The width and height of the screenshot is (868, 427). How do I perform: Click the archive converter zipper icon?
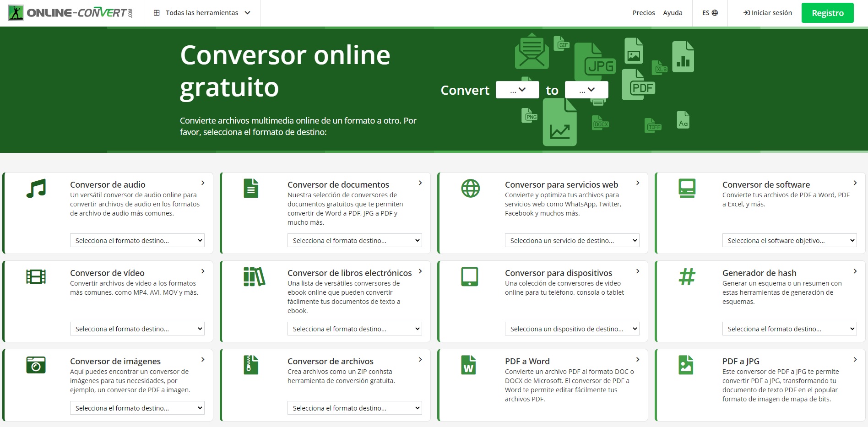pos(251,365)
